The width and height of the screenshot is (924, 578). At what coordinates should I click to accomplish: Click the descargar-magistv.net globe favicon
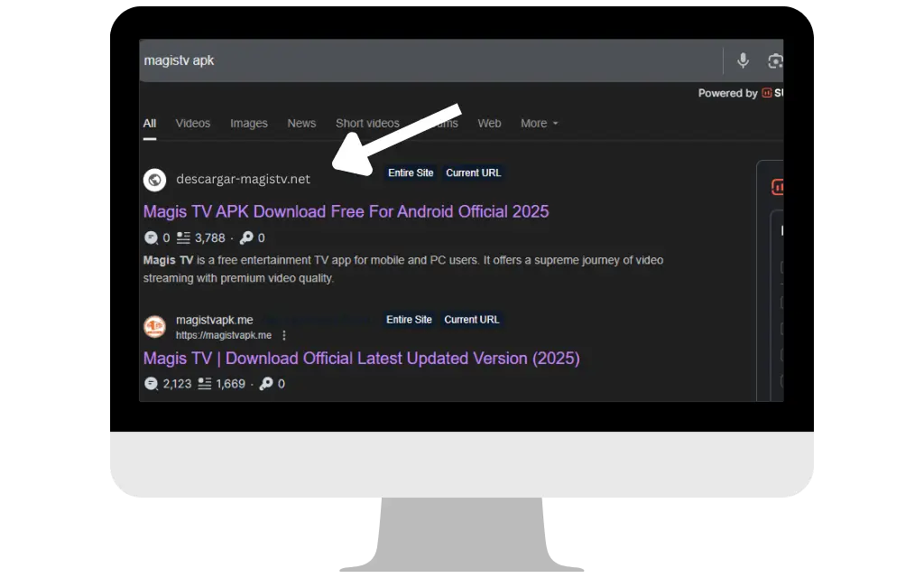pyautogui.click(x=154, y=180)
